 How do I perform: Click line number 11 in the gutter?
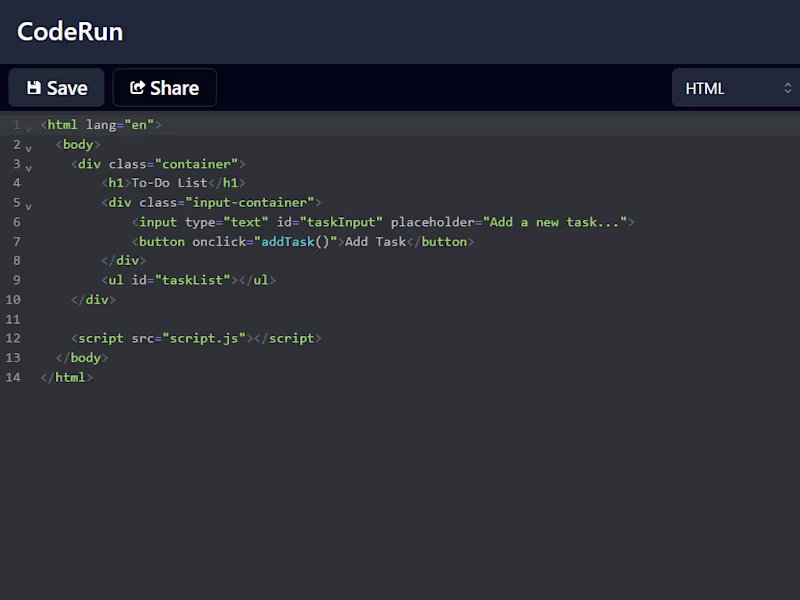[x=13, y=319]
